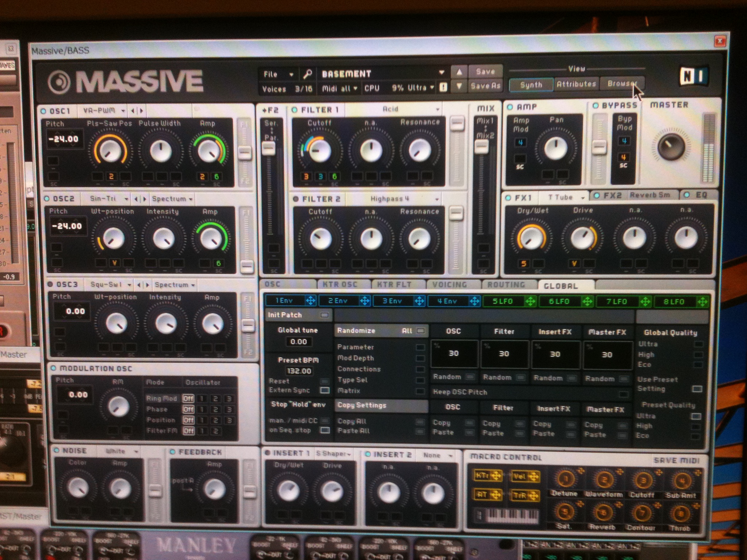Open the ROUTING tab
Viewport: 747px width, 560px height.
[506, 285]
